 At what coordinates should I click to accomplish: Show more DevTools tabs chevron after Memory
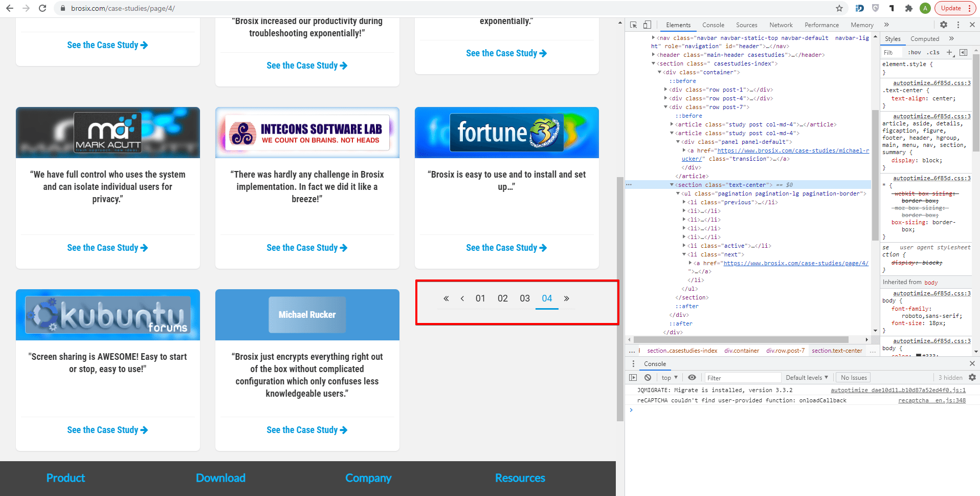pyautogui.click(x=886, y=25)
